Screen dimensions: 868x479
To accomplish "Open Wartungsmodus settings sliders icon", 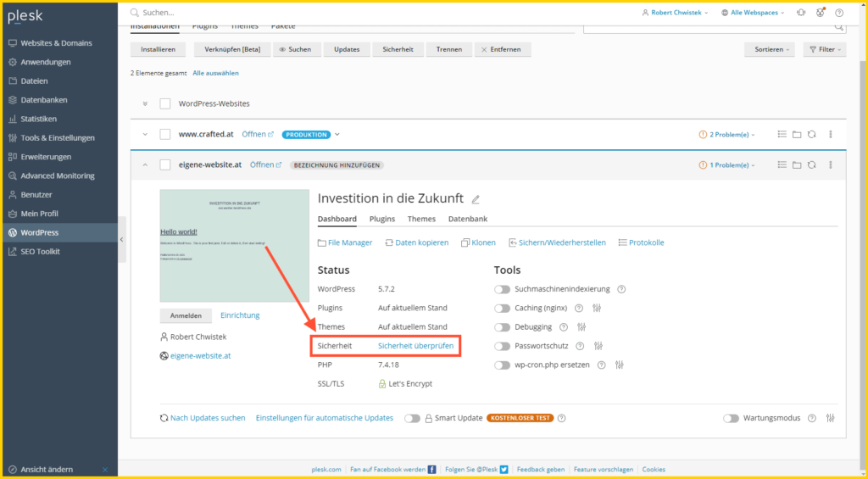I will point(831,418).
